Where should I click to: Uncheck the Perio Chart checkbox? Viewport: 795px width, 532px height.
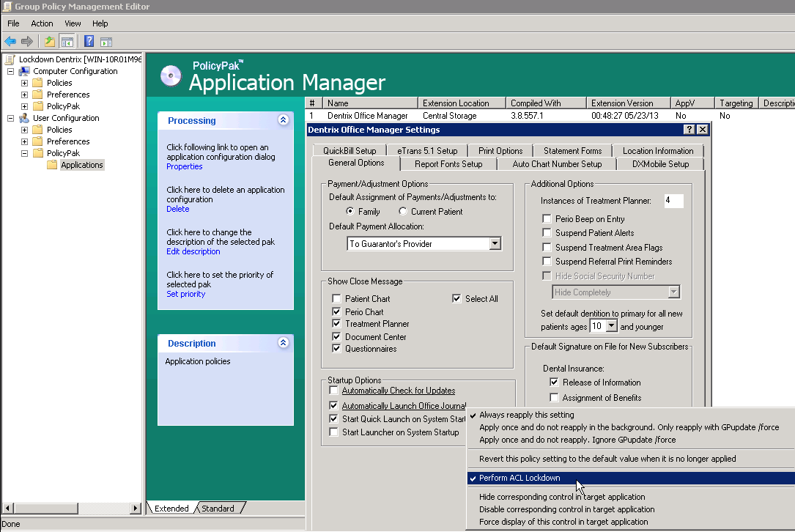pyautogui.click(x=336, y=311)
